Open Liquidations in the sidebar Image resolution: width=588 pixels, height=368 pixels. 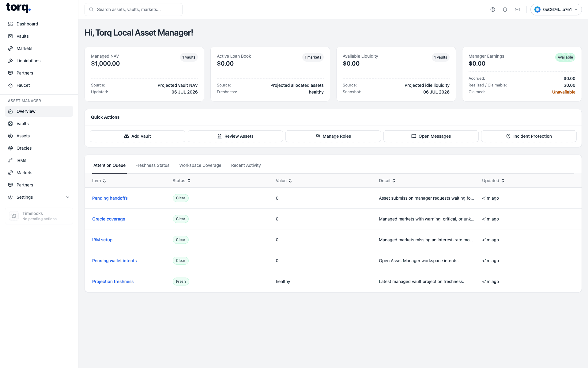[x=39, y=61]
